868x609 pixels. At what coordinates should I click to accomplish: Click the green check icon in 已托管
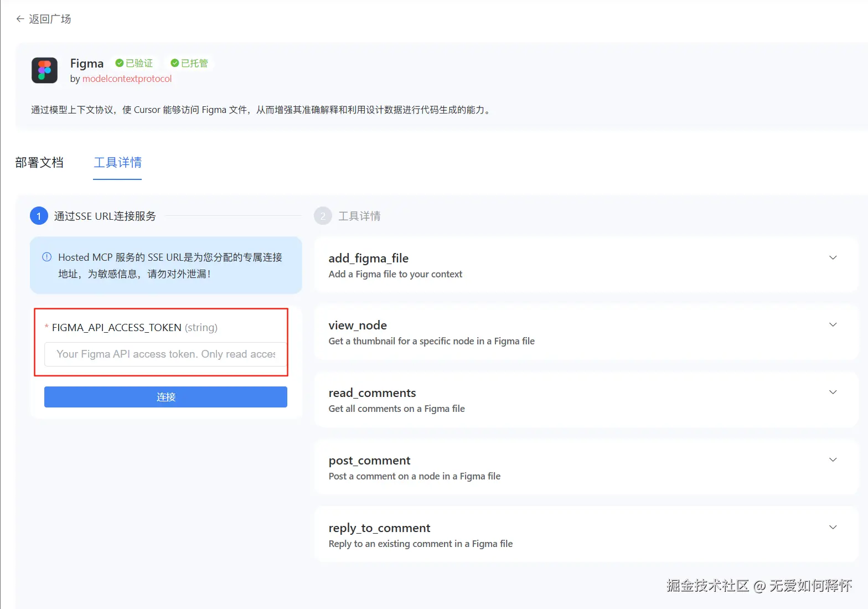[174, 63]
